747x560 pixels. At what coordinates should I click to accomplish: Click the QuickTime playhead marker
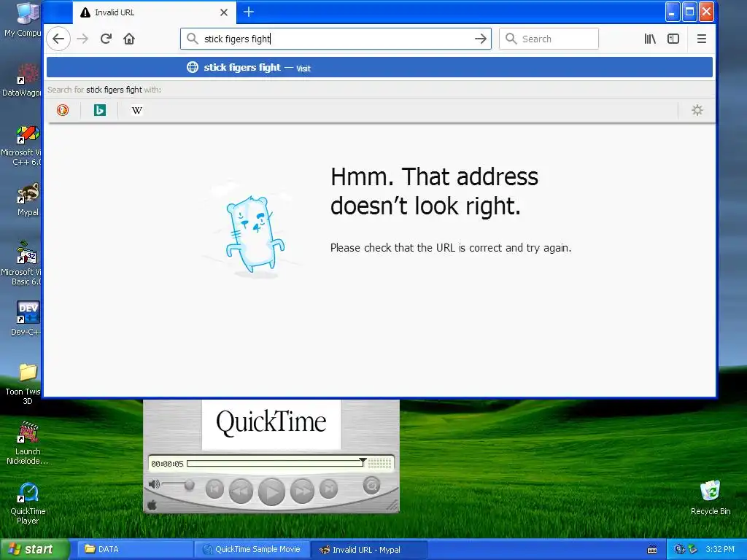point(363,462)
